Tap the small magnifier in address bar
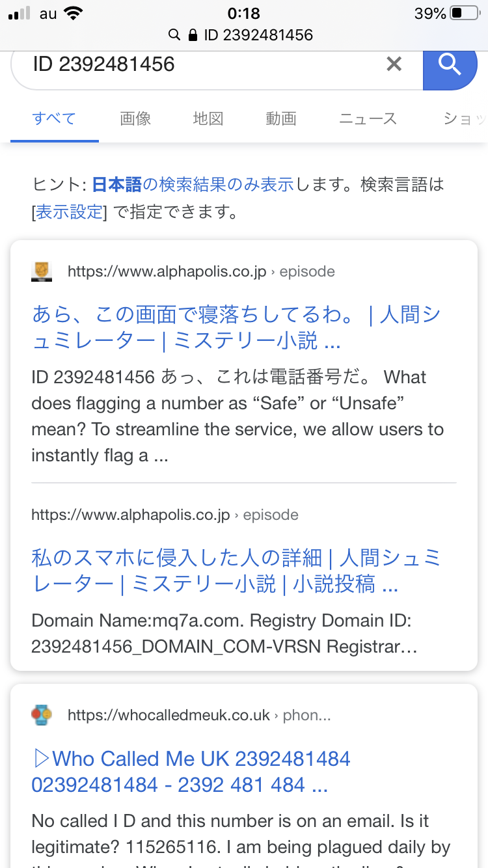 pyautogui.click(x=174, y=35)
